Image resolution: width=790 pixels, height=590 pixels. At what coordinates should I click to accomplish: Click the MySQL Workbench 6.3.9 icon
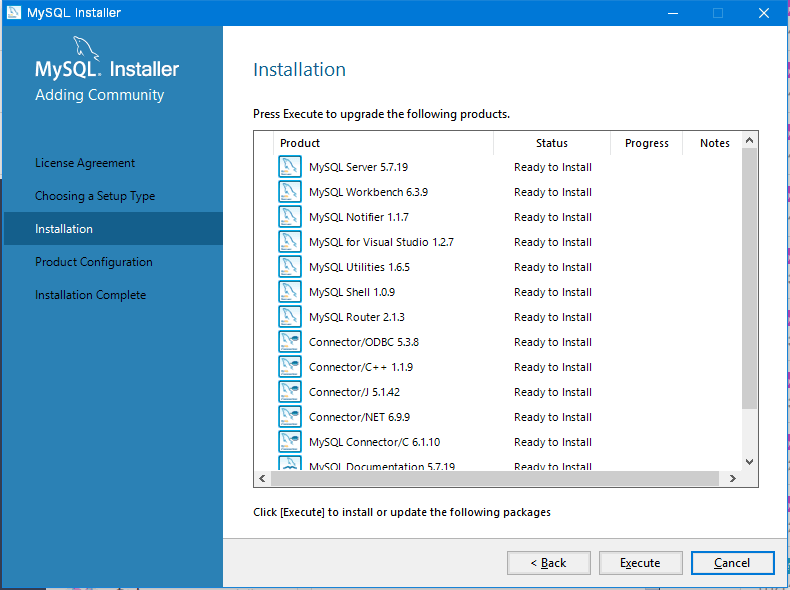(290, 192)
